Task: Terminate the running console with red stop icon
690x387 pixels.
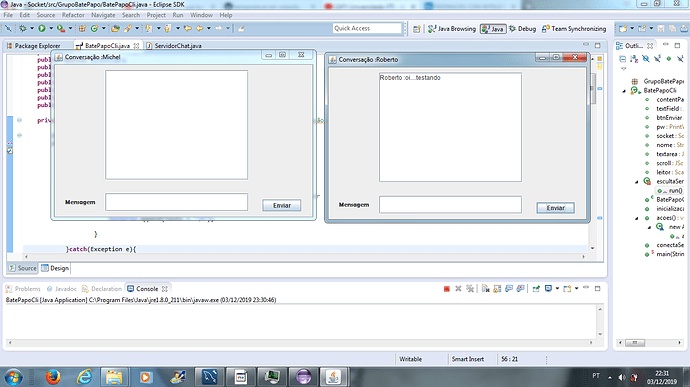Action: 447,289
